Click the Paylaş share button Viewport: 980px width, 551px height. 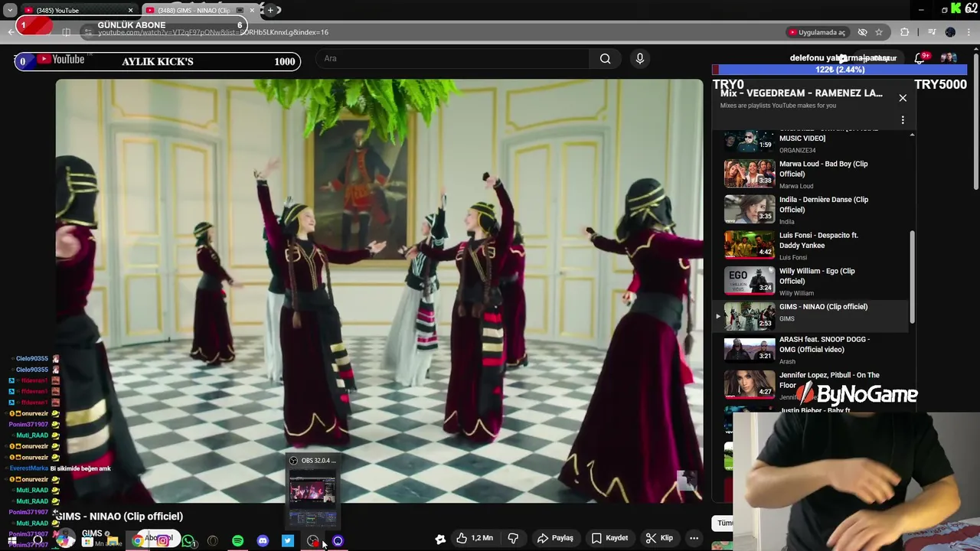click(x=556, y=538)
